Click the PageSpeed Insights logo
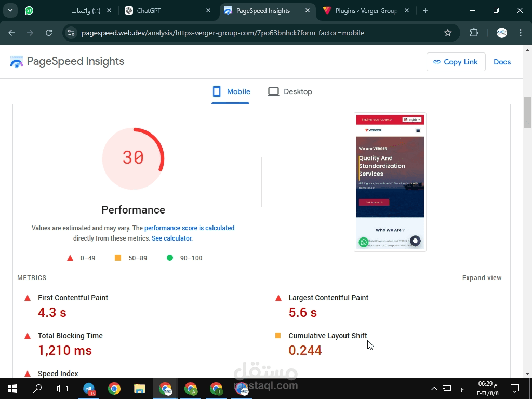The height and width of the screenshot is (399, 532). [67, 61]
